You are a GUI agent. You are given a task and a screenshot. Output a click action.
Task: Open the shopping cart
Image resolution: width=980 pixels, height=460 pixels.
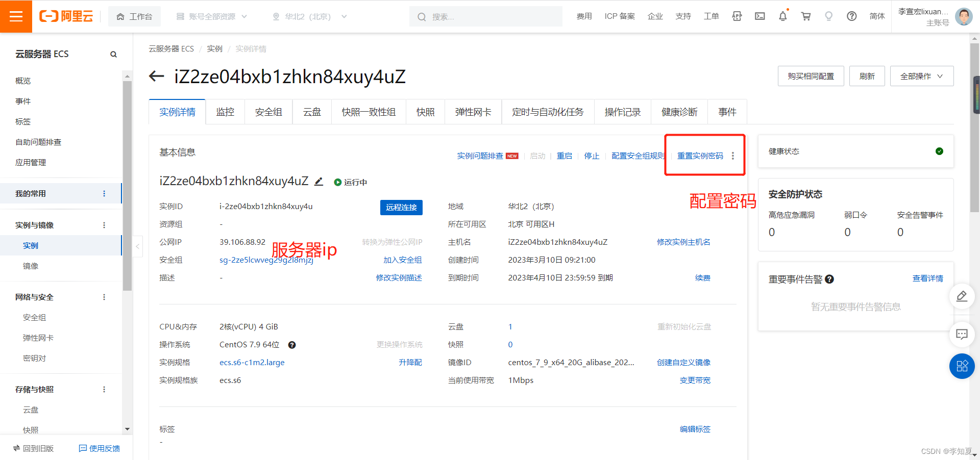pyautogui.click(x=806, y=16)
